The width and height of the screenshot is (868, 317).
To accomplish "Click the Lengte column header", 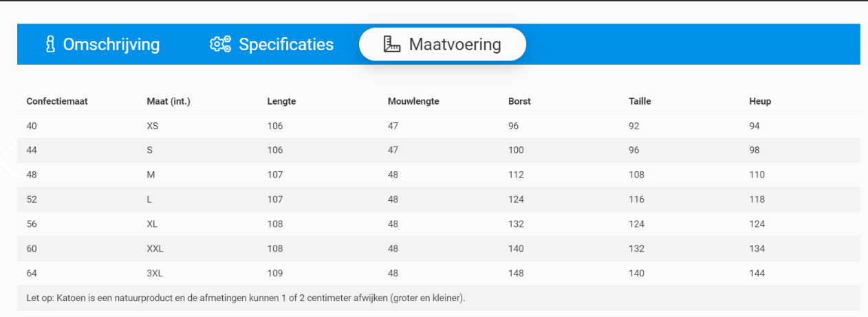I will pos(281,101).
